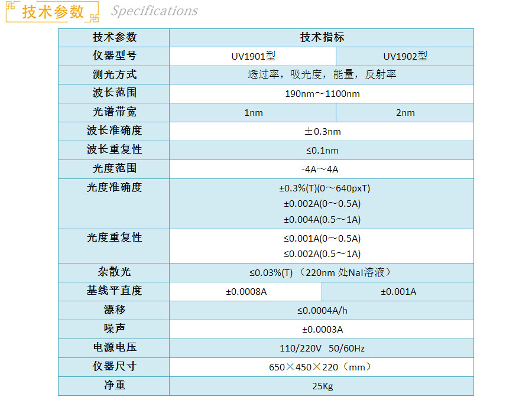Image resolution: width=532 pixels, height=397 pixels.
Task: Click the 25Kg net weight value
Action: point(322,386)
